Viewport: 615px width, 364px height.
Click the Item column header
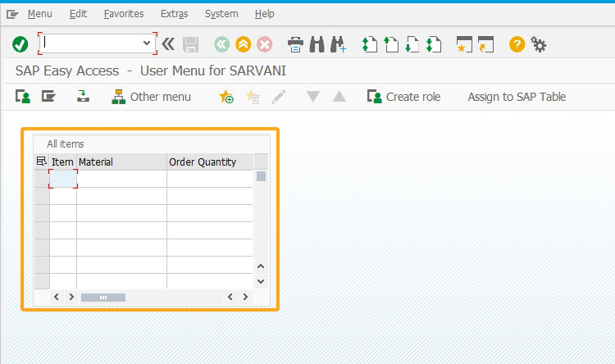click(x=62, y=162)
